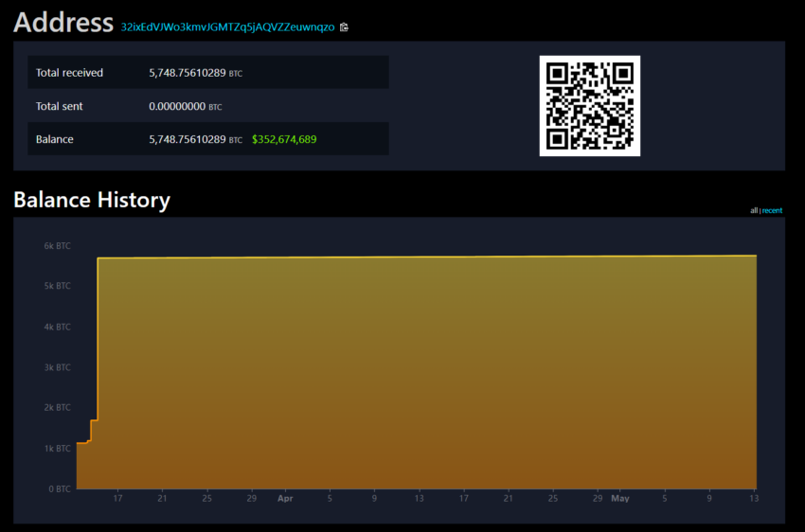
Task: Click the Balance History heading
Action: pos(92,200)
